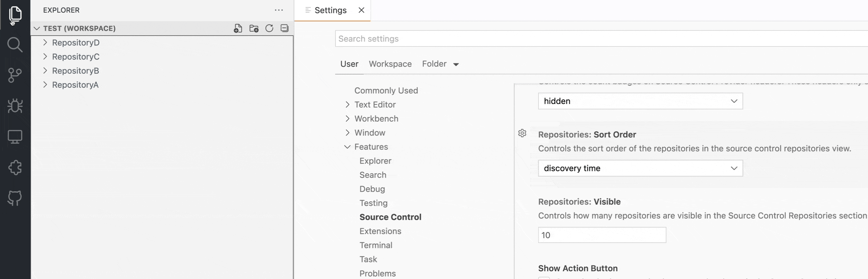Open the hidden count badge dropdown
868x279 pixels.
[x=640, y=101]
